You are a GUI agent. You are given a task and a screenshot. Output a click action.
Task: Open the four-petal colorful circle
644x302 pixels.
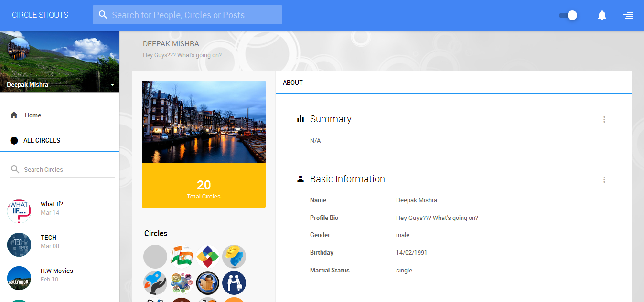coord(208,257)
